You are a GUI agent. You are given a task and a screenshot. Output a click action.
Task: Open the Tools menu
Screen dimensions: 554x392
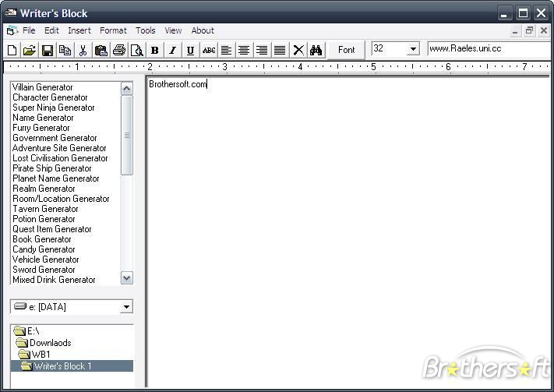tap(146, 30)
